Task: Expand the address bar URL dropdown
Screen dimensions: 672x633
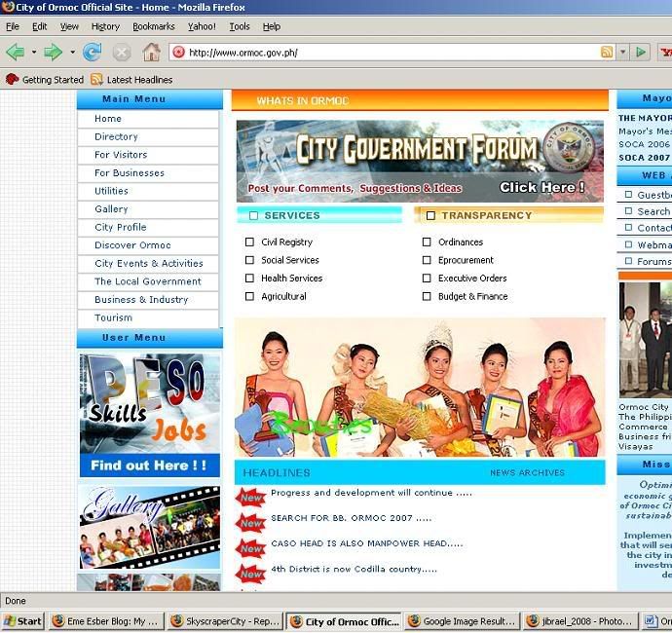Action: tap(622, 52)
